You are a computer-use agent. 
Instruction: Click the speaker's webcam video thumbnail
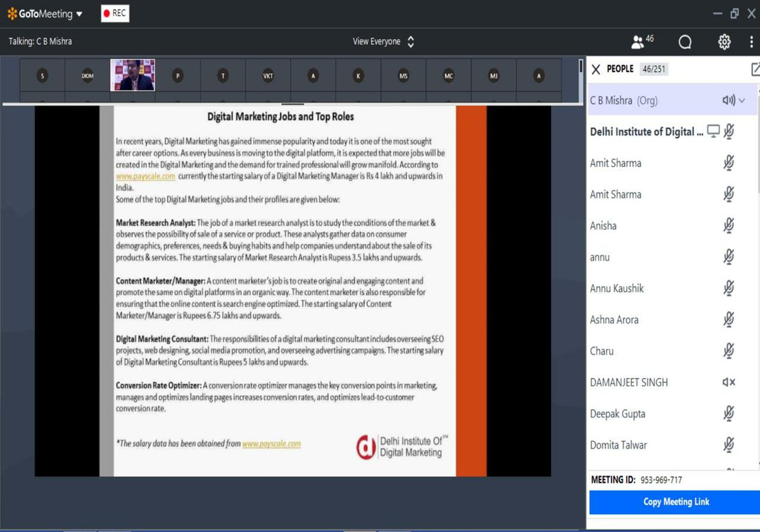(133, 75)
